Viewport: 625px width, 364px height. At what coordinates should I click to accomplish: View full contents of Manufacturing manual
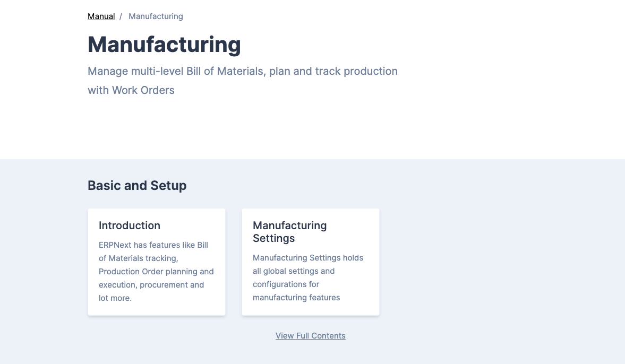(x=310, y=335)
